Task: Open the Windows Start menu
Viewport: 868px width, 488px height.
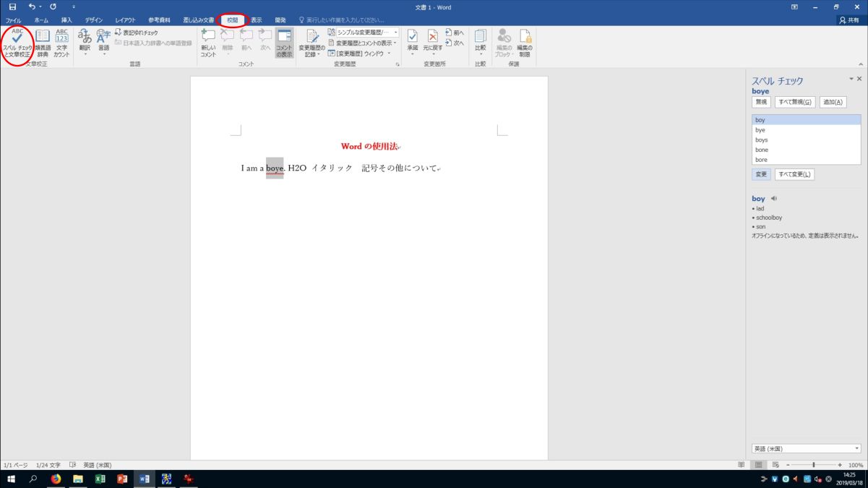Action: 11,479
